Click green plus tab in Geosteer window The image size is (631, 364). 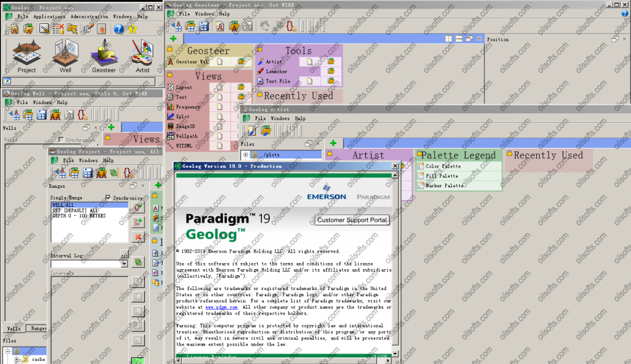pos(173,39)
